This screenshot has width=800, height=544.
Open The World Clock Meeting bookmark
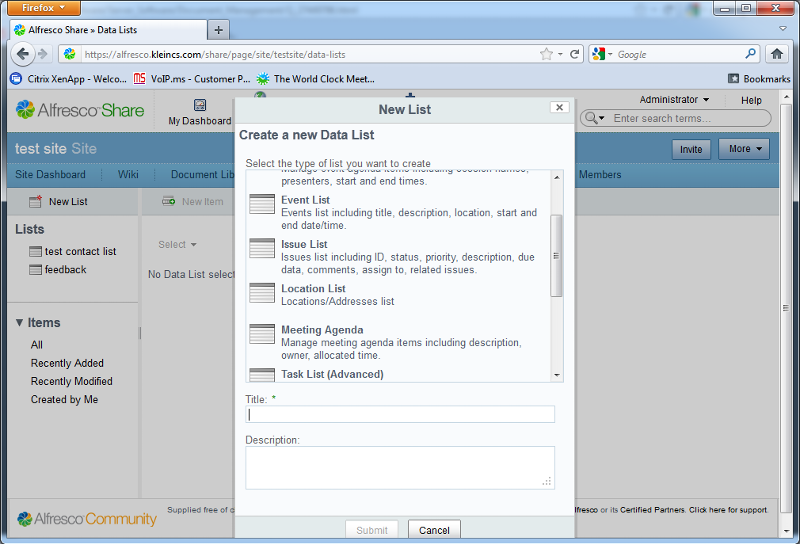[315, 79]
